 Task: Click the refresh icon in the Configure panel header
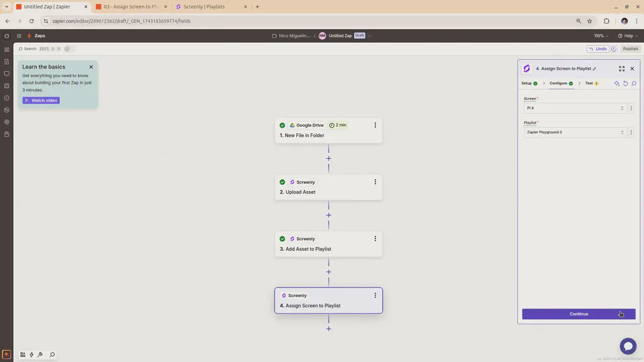coord(625,83)
